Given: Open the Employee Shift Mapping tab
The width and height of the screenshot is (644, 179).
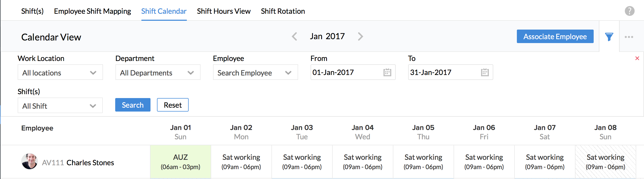Looking at the screenshot, I should coord(92,11).
